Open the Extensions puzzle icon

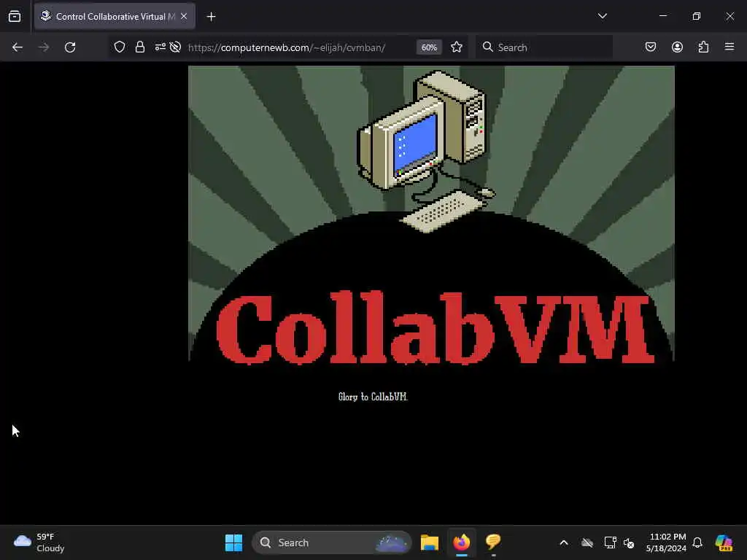coord(703,47)
